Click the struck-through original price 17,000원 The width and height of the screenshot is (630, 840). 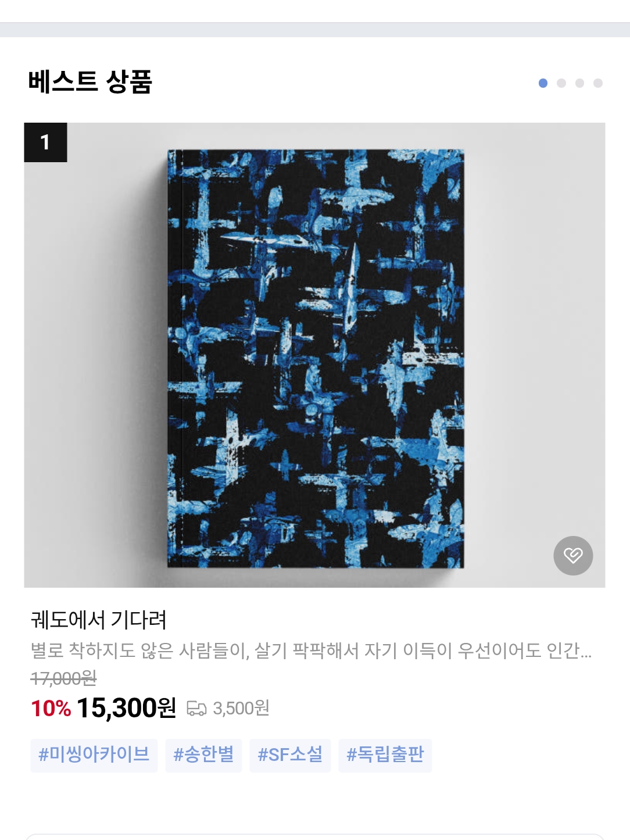point(63,678)
